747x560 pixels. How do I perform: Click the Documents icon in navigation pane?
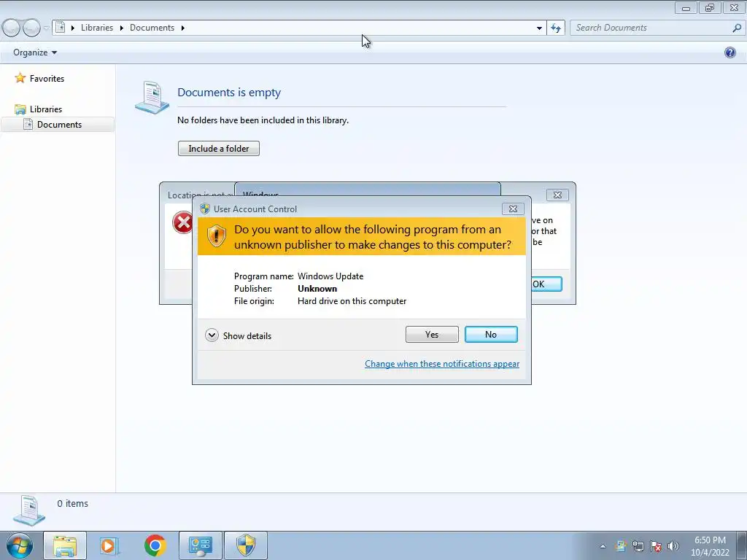pos(28,124)
